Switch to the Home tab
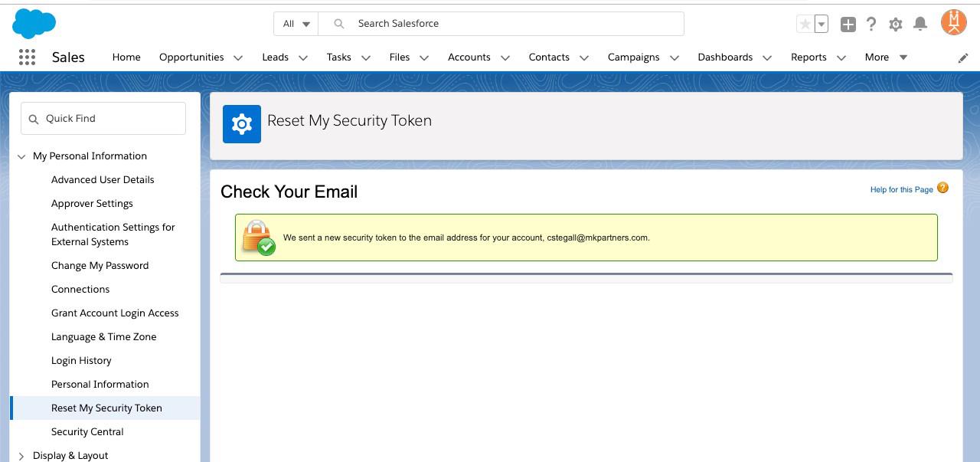The width and height of the screenshot is (980, 462). coord(126,57)
